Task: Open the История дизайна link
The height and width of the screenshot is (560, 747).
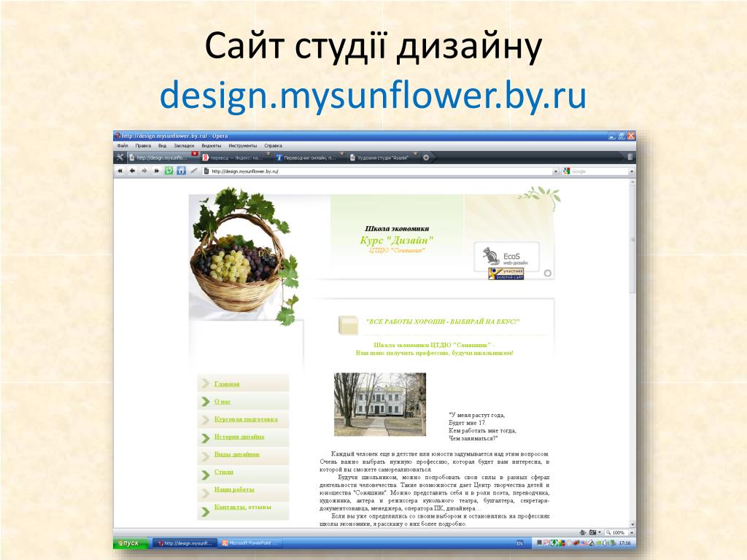Action: coord(239,437)
